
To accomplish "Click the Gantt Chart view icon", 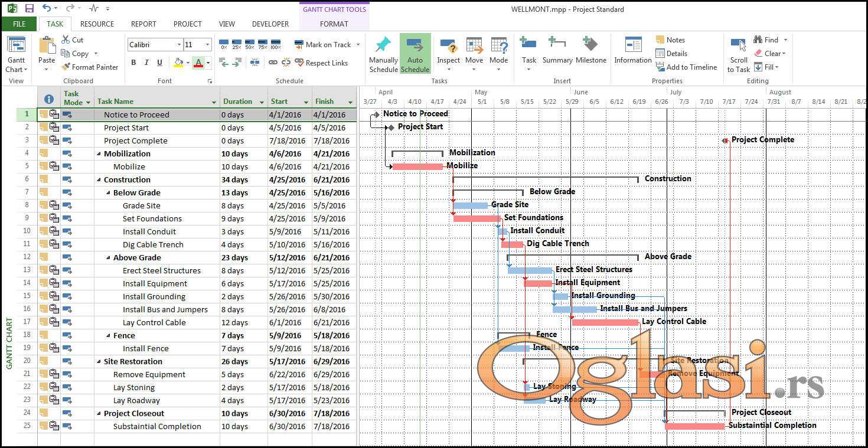I will pos(16,47).
